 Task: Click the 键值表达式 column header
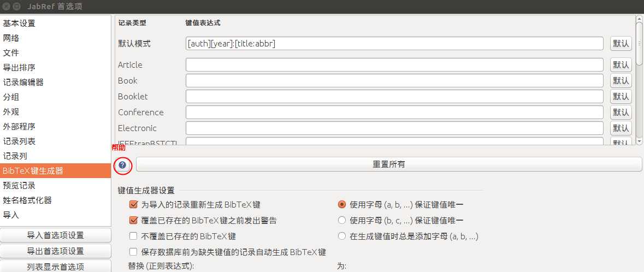click(x=203, y=23)
